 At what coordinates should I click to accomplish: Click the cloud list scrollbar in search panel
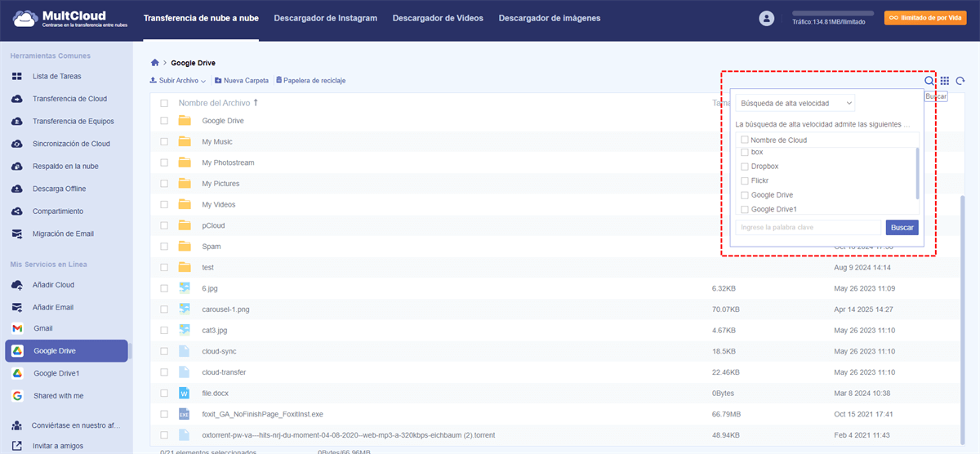click(x=918, y=173)
